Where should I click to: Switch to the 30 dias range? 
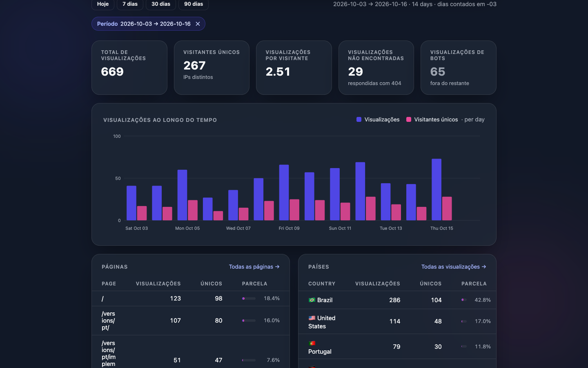(x=161, y=4)
